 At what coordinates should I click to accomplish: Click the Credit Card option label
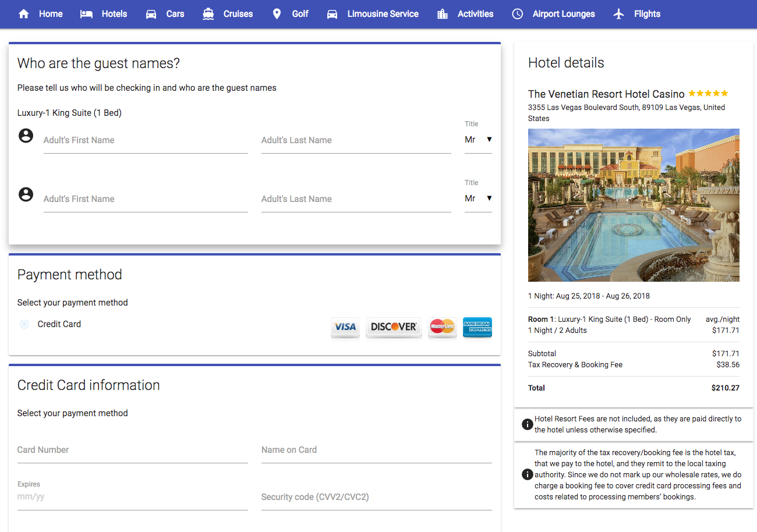pyautogui.click(x=59, y=324)
